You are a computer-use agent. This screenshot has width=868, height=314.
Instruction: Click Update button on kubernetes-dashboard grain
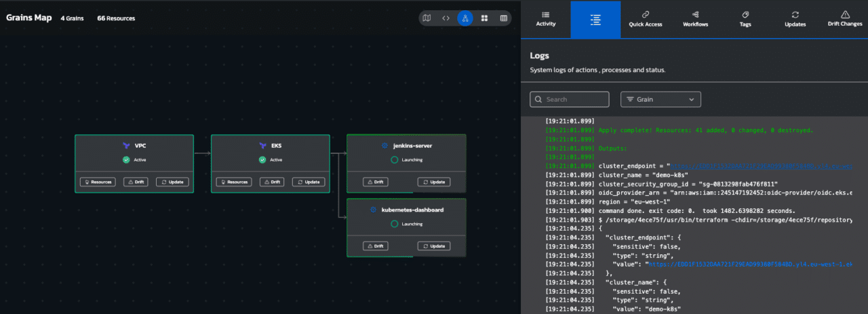pyautogui.click(x=433, y=246)
